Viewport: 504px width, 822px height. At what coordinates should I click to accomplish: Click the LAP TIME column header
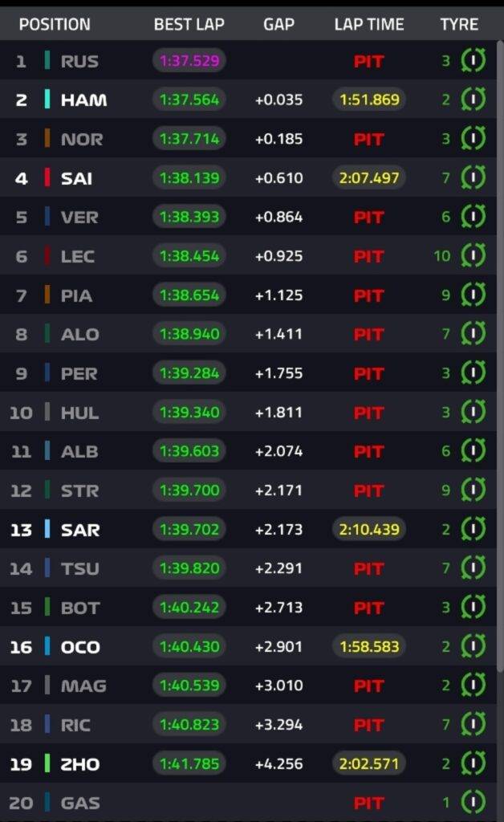tap(368, 24)
